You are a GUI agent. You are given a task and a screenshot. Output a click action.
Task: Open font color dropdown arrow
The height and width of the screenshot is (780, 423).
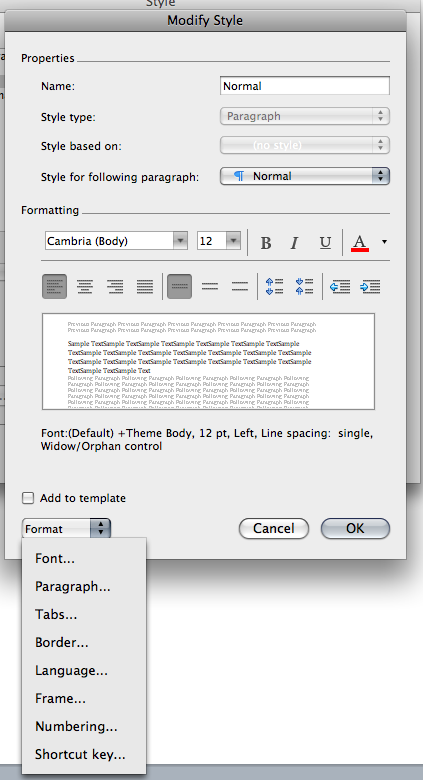[384, 242]
